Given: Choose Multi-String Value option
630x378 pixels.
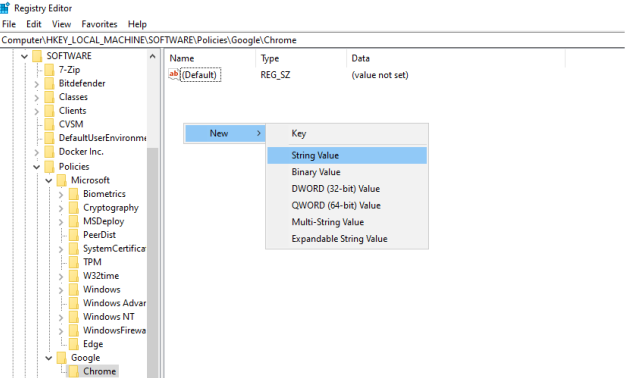Looking at the screenshot, I should [347, 222].
